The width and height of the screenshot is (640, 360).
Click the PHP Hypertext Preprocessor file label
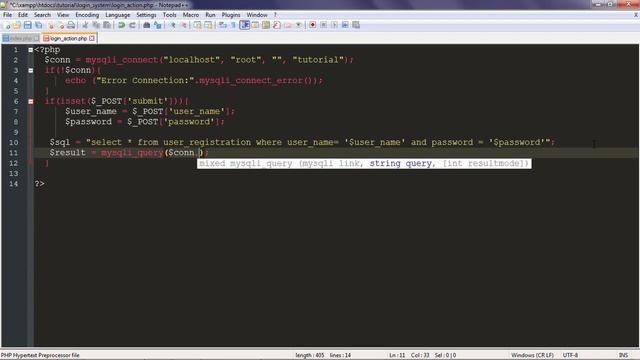(x=40, y=356)
